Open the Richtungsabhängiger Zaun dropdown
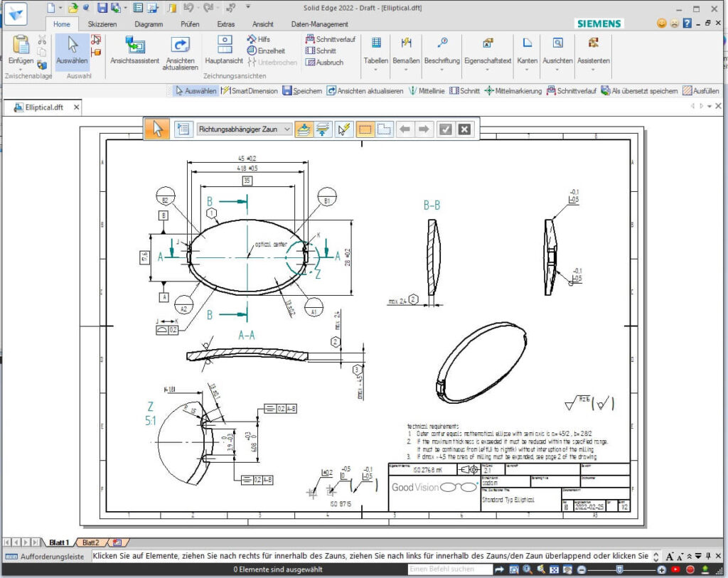The image size is (728, 578). coord(287,129)
